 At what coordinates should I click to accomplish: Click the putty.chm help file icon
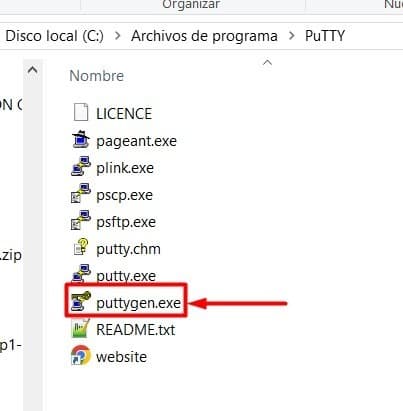(x=81, y=247)
